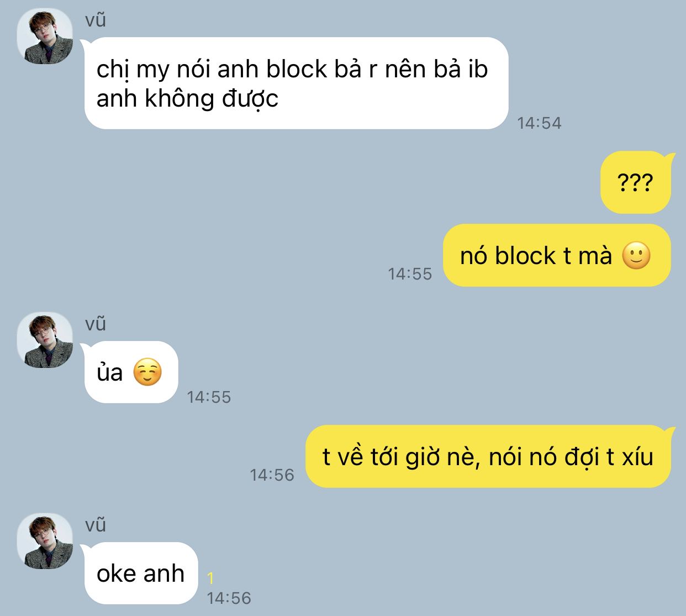
Task: Tap vũ's avatar beside "oke anh" message
Action: 45,541
